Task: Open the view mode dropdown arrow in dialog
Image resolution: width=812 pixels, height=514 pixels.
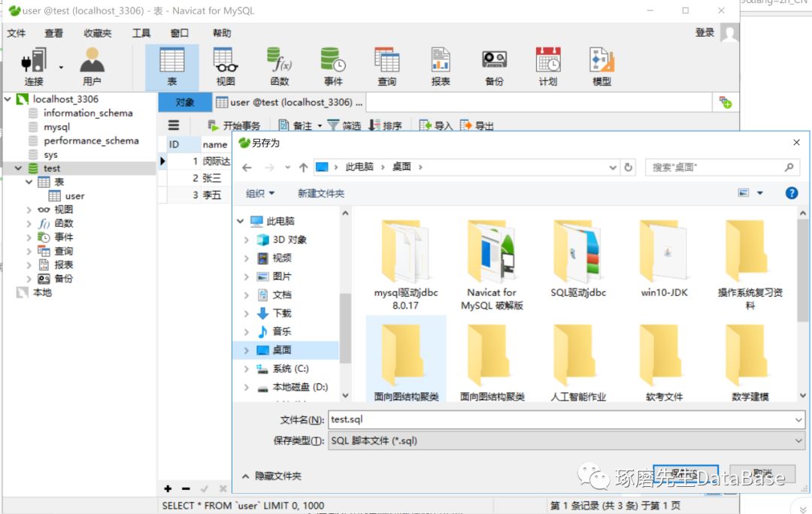Action: [x=760, y=193]
